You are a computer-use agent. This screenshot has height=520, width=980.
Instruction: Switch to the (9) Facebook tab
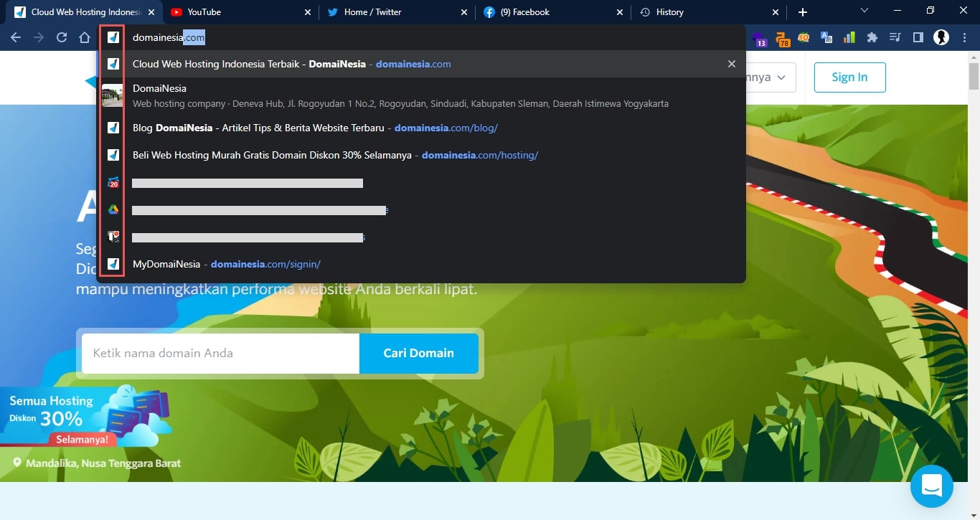click(x=553, y=12)
